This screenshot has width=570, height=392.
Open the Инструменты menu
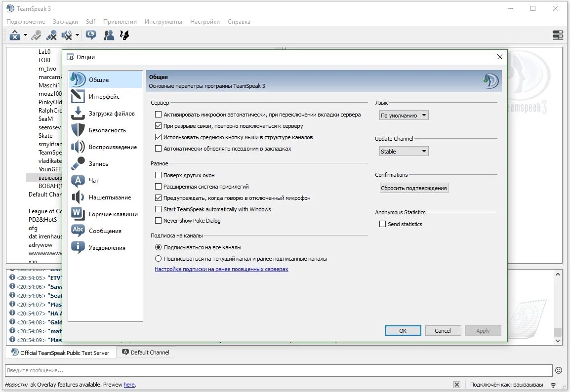pyautogui.click(x=163, y=22)
